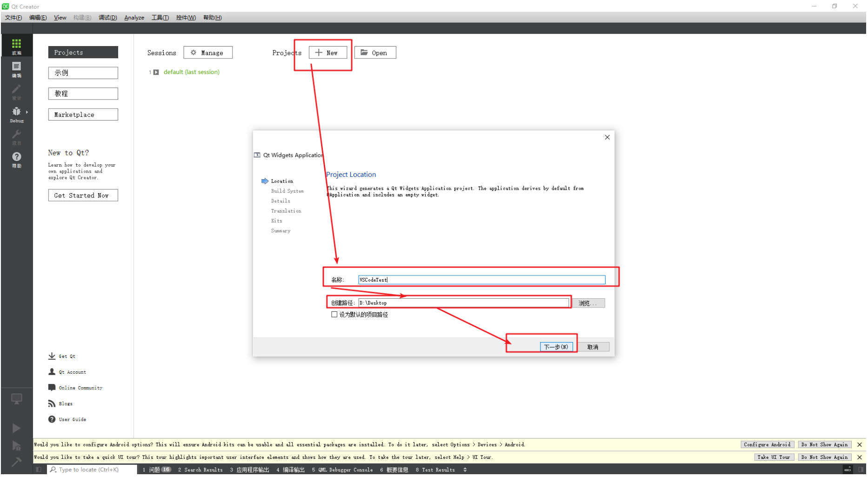Click the green Run play button
This screenshot has height=477, width=868.
(x=16, y=428)
